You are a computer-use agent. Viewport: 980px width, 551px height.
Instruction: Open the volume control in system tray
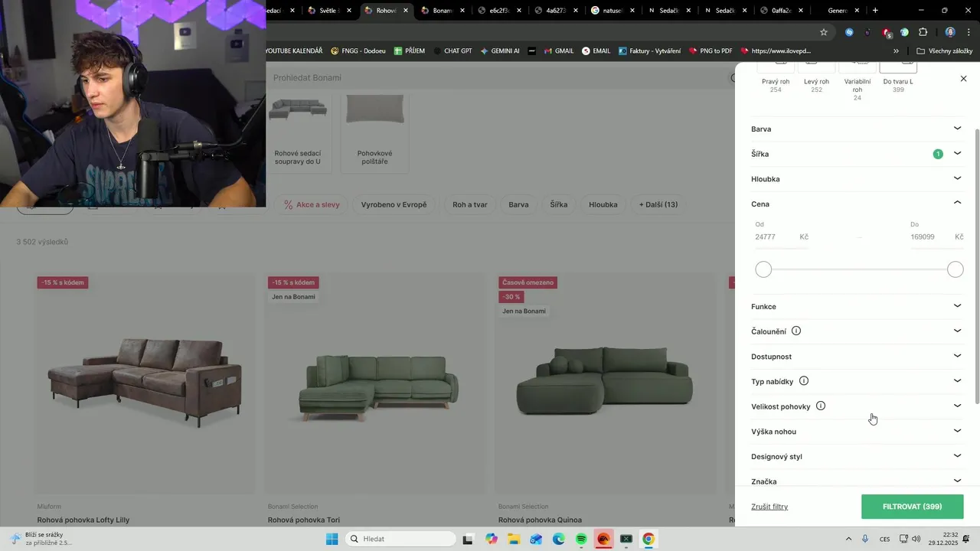pyautogui.click(x=916, y=539)
